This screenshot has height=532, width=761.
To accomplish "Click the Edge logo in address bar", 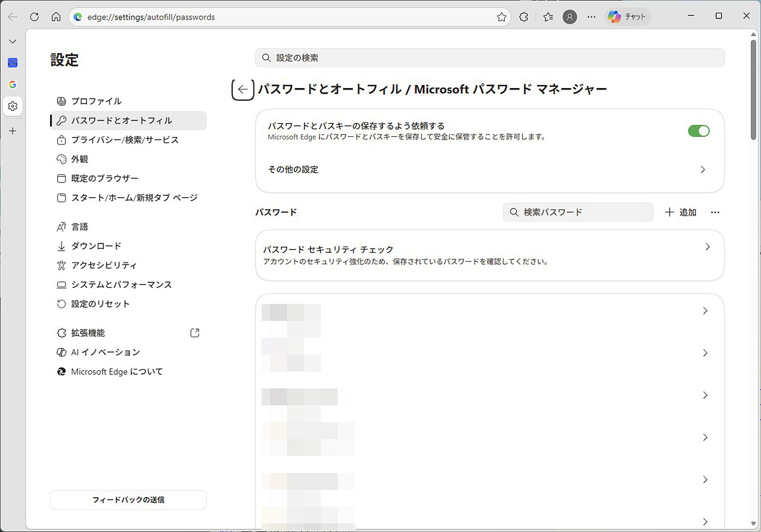I will (x=78, y=17).
